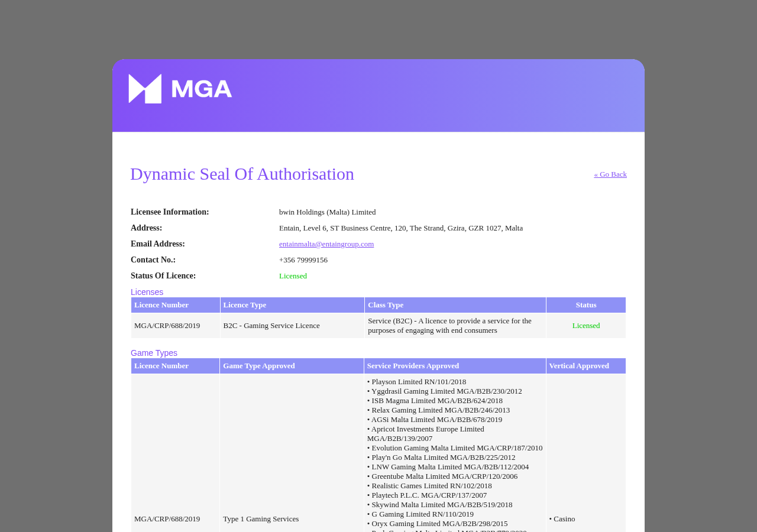Click the Class Type column header
Screen dimensions: 757x532
click(x=455, y=305)
